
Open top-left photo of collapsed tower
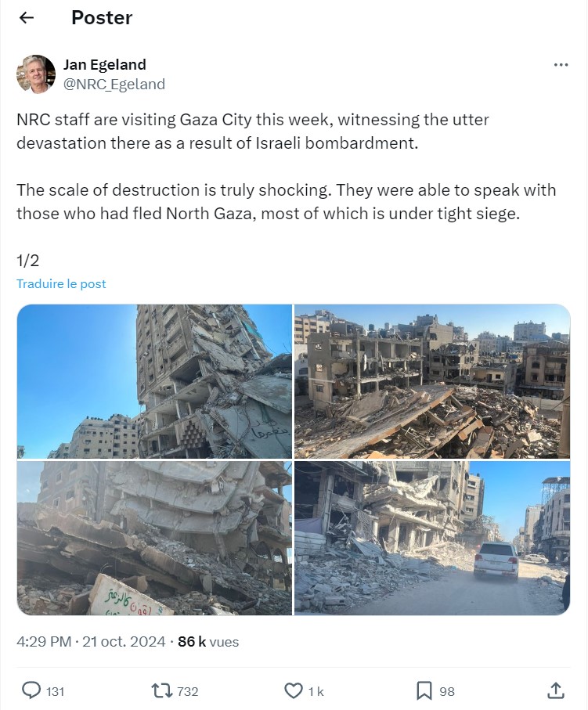[154, 381]
